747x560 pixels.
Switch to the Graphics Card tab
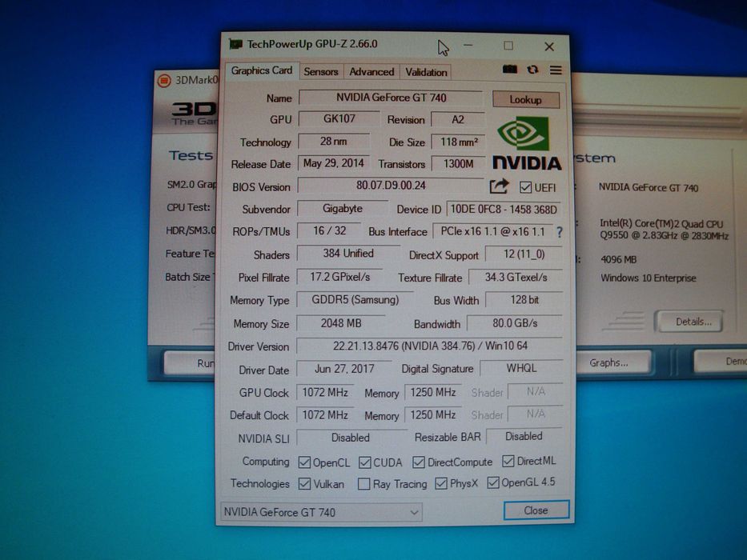pos(262,70)
